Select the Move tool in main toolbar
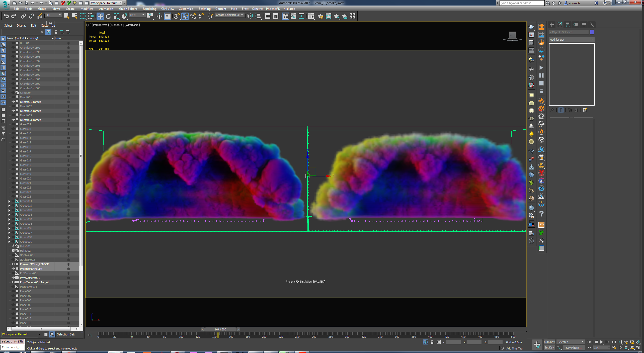Image resolution: width=644 pixels, height=353 pixels. click(100, 16)
